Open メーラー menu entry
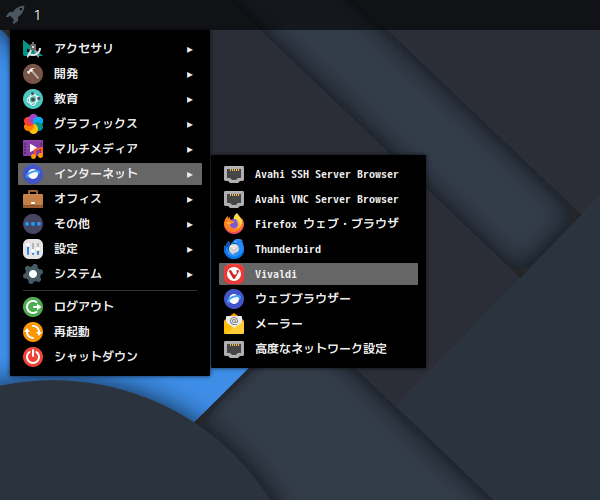 [318, 324]
